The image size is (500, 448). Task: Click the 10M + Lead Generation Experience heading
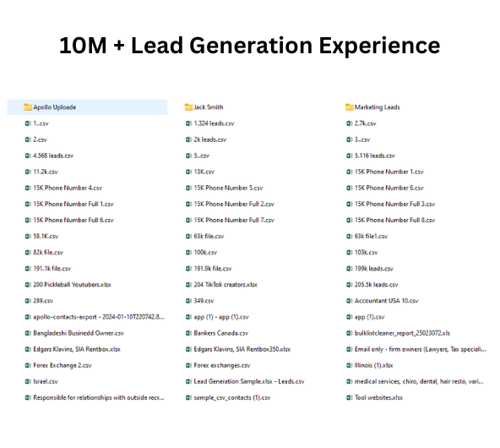[x=250, y=46]
